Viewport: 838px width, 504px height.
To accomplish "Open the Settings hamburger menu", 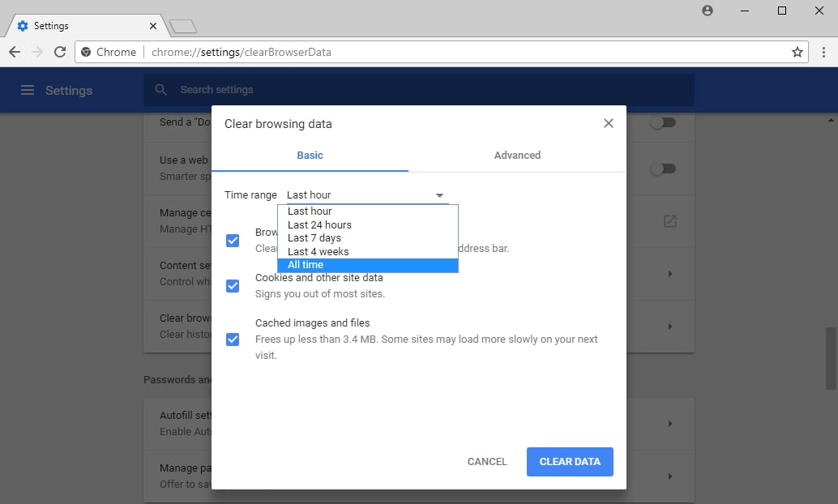I will 27,90.
